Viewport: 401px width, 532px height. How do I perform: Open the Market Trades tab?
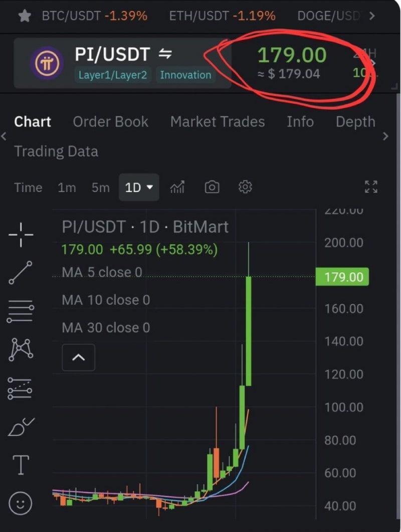tap(217, 122)
